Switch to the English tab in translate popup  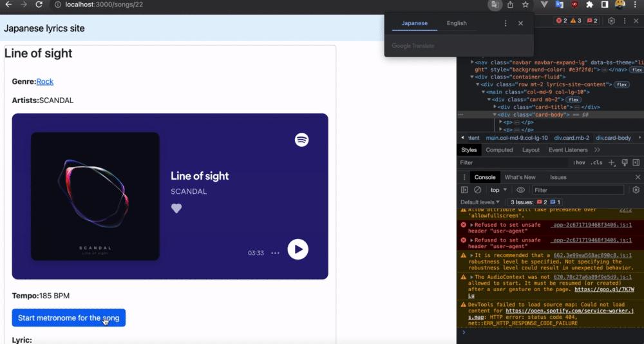457,23
